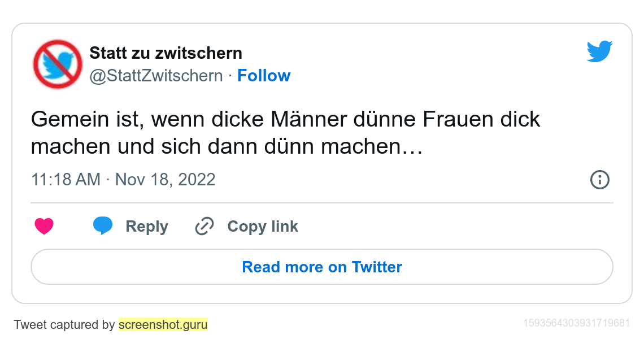Click the Nov 18, 2022 date

[166, 180]
